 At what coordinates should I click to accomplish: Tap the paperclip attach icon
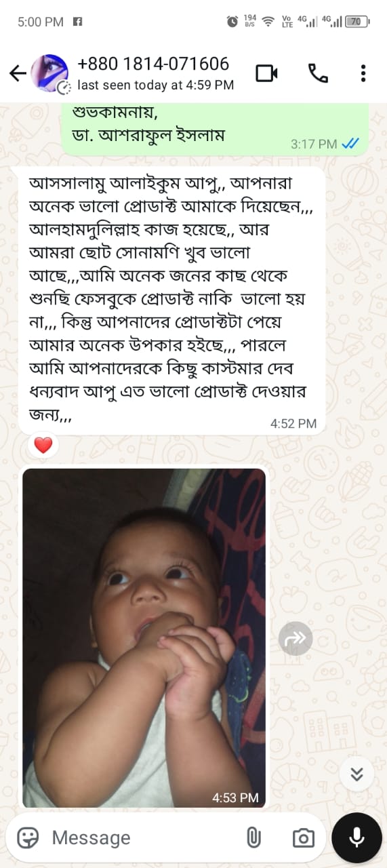pos(253,837)
